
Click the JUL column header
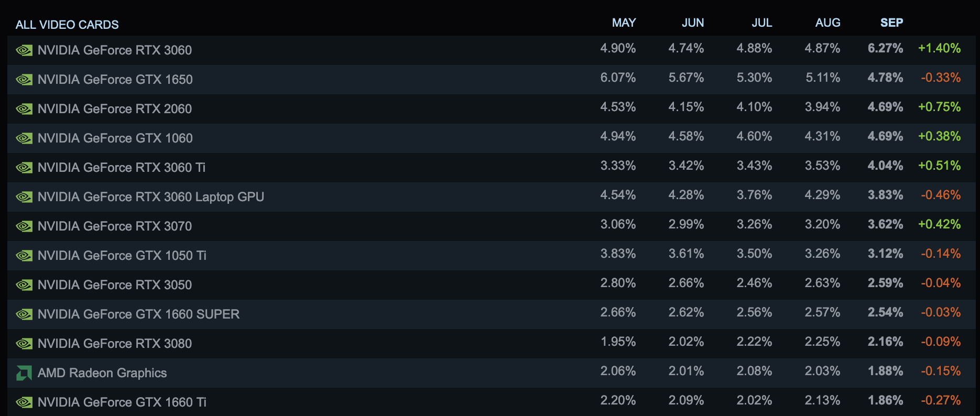pyautogui.click(x=761, y=23)
